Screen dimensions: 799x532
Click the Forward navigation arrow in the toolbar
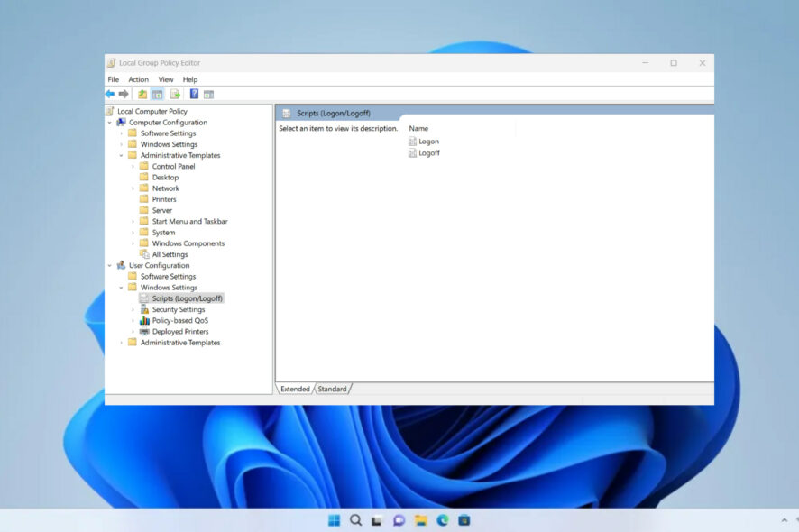pyautogui.click(x=124, y=94)
